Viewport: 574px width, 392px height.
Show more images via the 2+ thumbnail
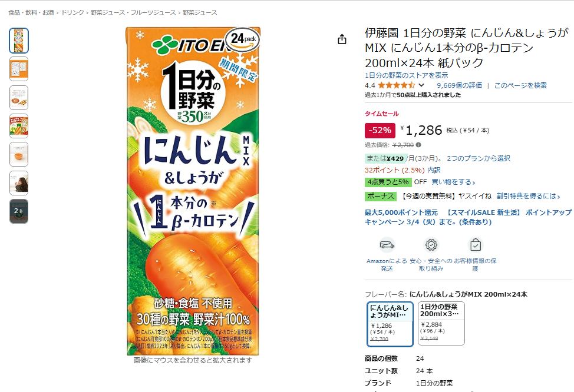click(x=19, y=211)
